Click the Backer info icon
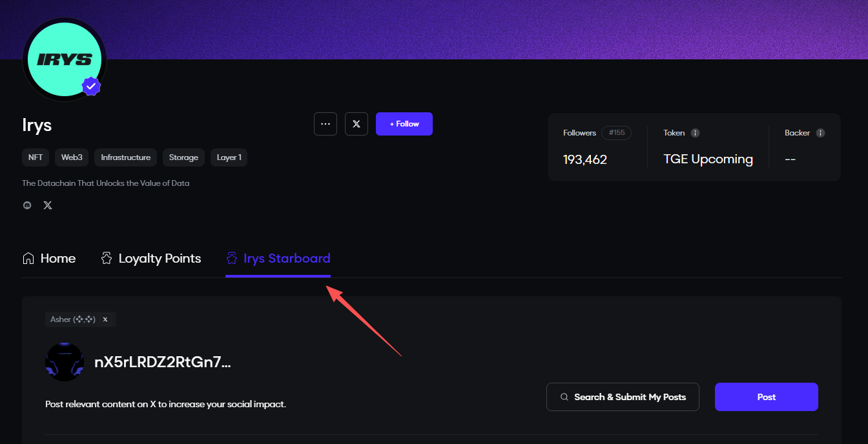 pos(820,133)
